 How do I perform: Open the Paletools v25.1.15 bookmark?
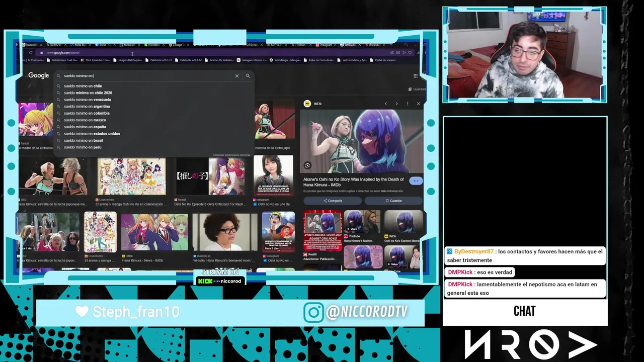click(x=159, y=60)
